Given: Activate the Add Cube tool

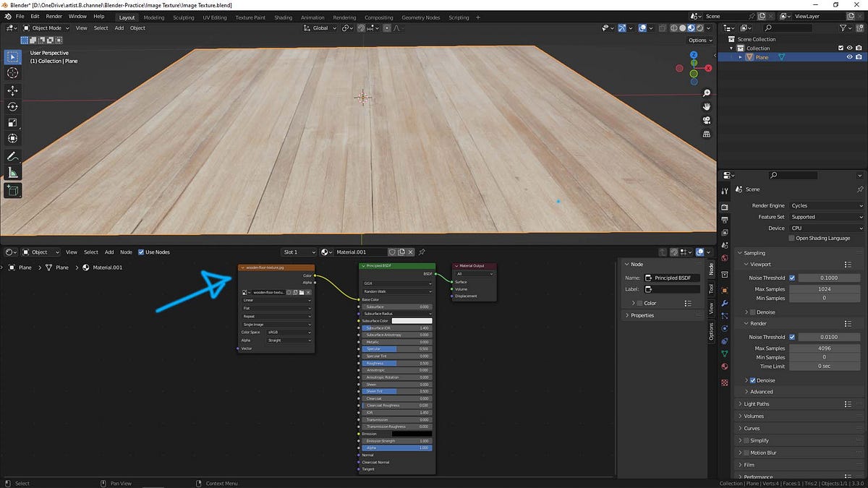Looking at the screenshot, I should click(x=12, y=188).
